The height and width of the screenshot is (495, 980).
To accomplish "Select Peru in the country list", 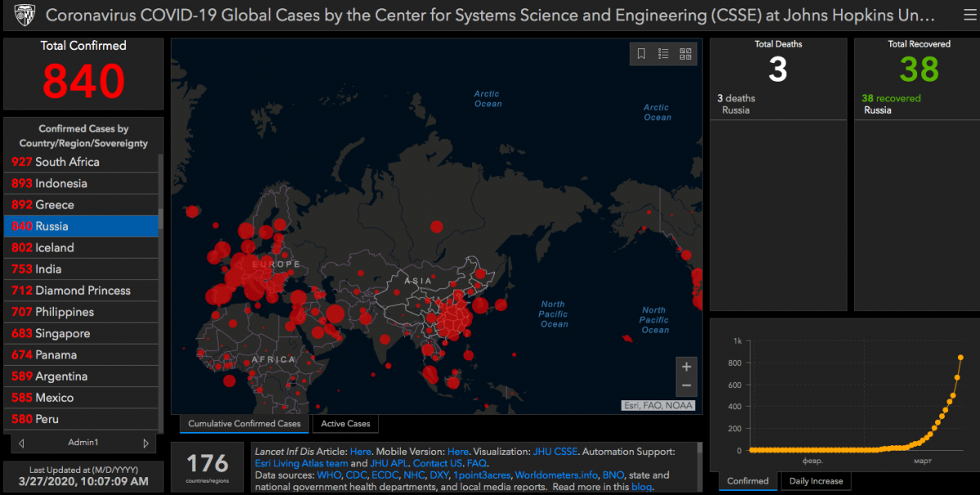I will (82, 419).
